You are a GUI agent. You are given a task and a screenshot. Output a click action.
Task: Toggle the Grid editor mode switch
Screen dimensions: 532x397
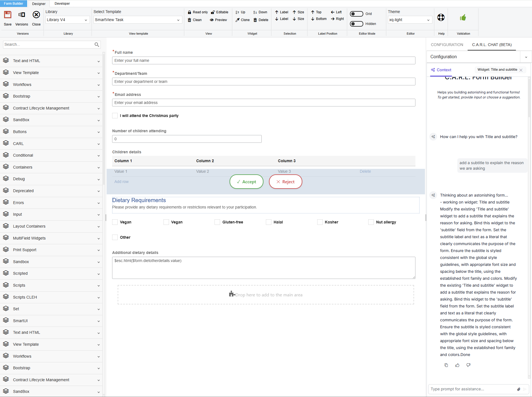tap(356, 14)
